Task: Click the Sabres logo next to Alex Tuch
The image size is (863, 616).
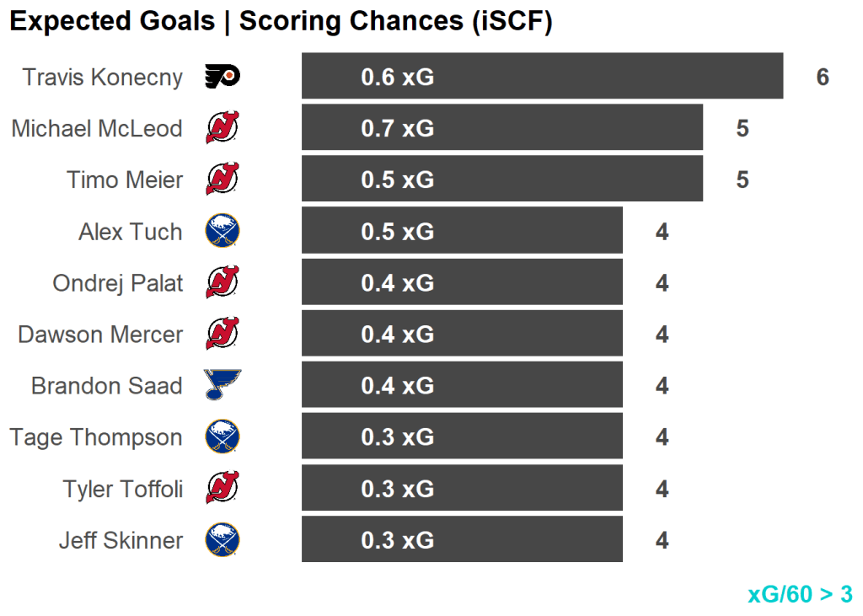Action: [x=222, y=232]
